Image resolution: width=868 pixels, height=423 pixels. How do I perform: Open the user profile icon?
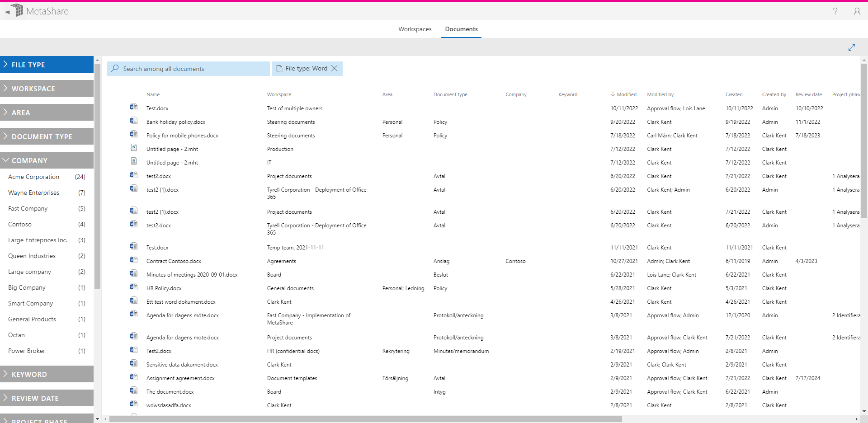pos(857,11)
